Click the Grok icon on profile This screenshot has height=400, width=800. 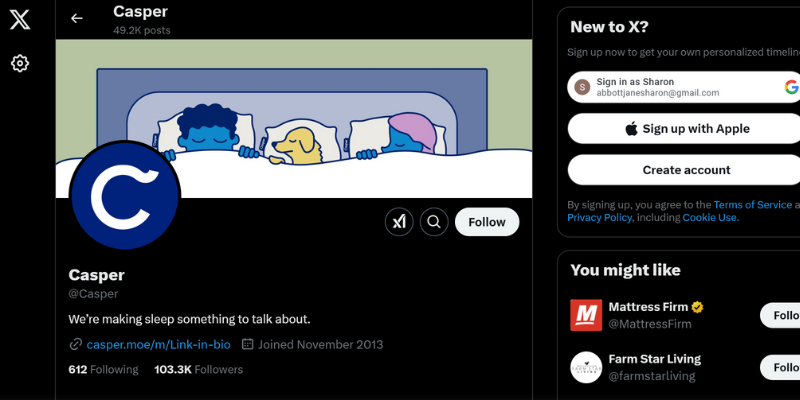(399, 222)
